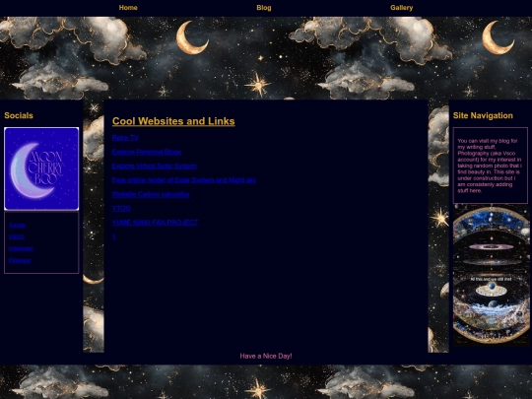Open the Instagram social link
532x399 pixels.
[x=21, y=248]
